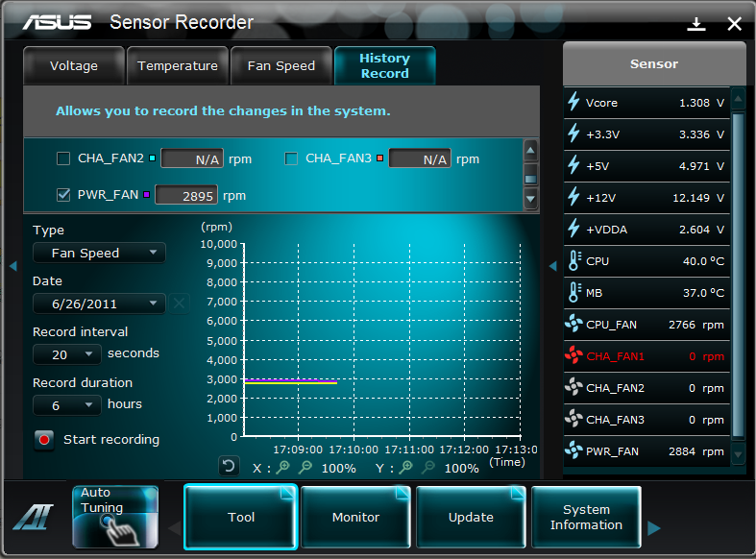
Task: Clear the date with the X button
Action: coord(179,304)
